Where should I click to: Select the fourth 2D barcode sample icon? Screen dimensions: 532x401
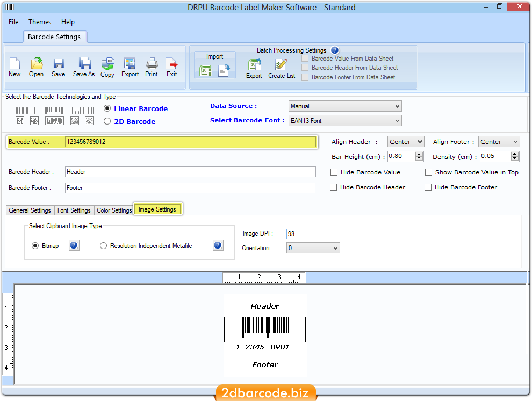[x=75, y=121]
